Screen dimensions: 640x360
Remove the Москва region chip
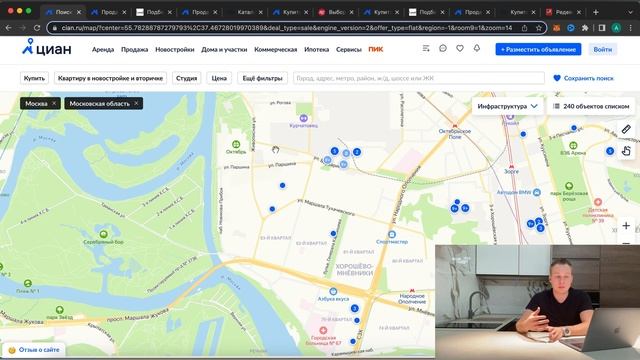(54, 104)
